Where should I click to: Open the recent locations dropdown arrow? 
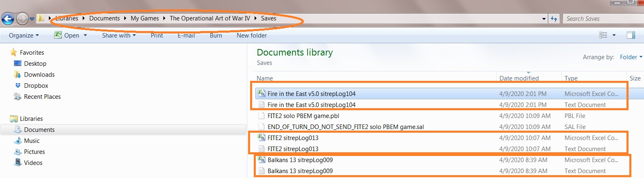[32, 19]
